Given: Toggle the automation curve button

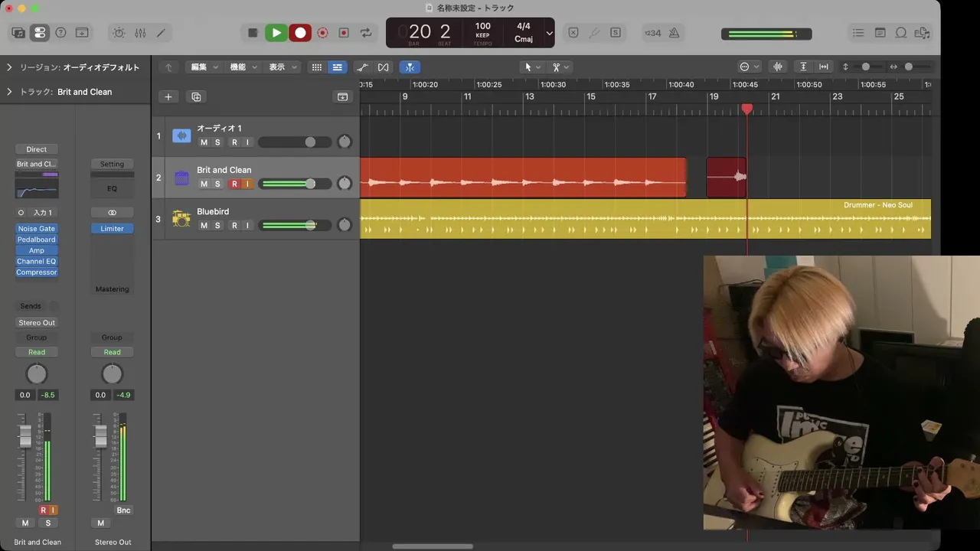Looking at the screenshot, I should pos(363,67).
